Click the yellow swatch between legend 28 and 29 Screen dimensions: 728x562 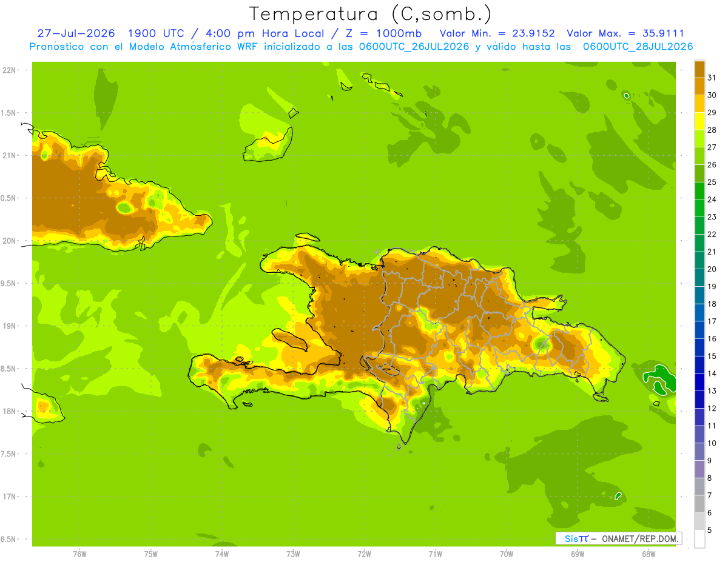pyautogui.click(x=699, y=121)
